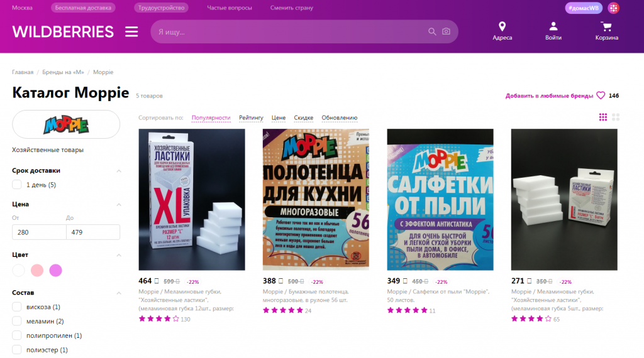644x358 pixels.
Task: Open photo search camera icon
Action: point(446,31)
